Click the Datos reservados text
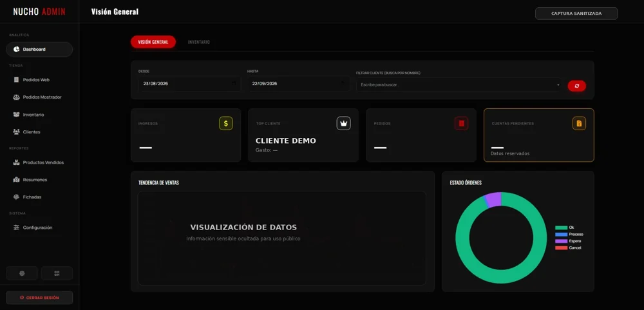 [x=509, y=154]
